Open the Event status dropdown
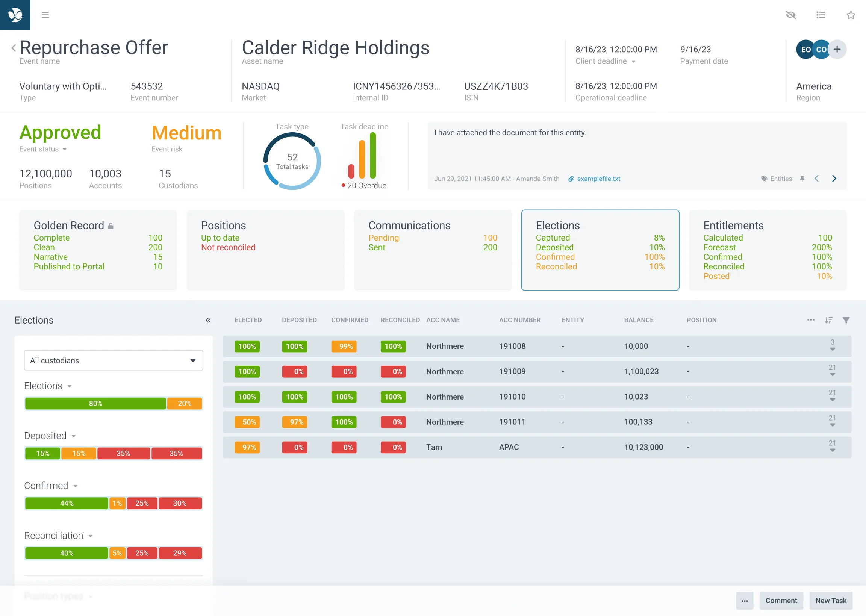The width and height of the screenshot is (866, 616). [65, 150]
